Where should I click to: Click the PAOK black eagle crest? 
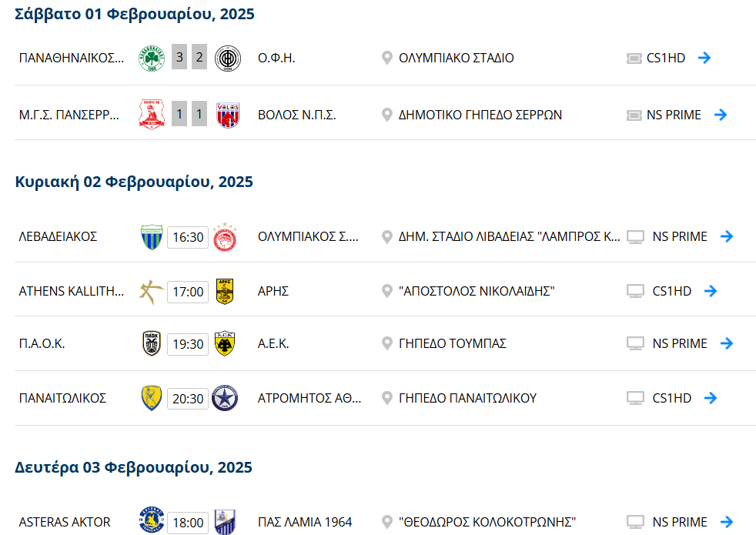click(152, 343)
